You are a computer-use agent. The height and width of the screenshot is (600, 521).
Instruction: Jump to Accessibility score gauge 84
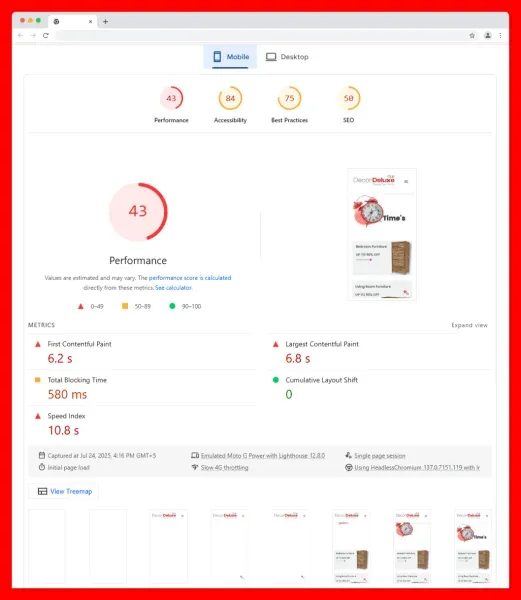tap(230, 98)
